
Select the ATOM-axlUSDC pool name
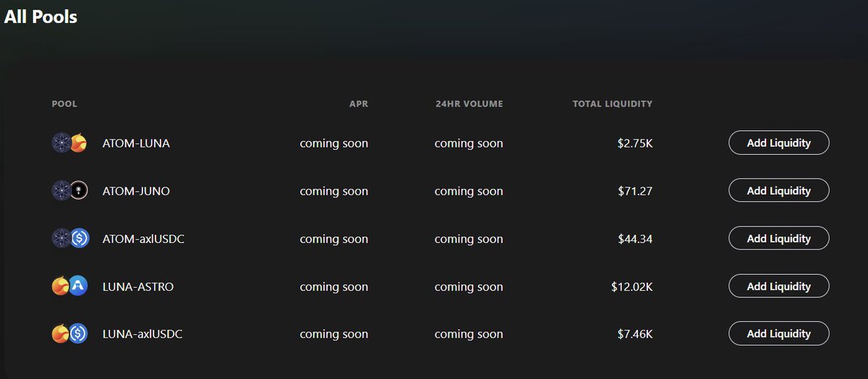(x=143, y=239)
